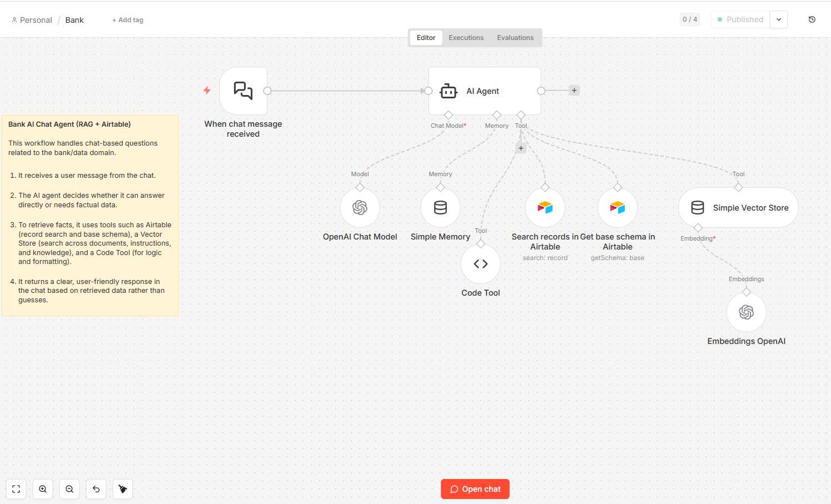Add node after AI Agent output
831x504 pixels.
pos(574,91)
